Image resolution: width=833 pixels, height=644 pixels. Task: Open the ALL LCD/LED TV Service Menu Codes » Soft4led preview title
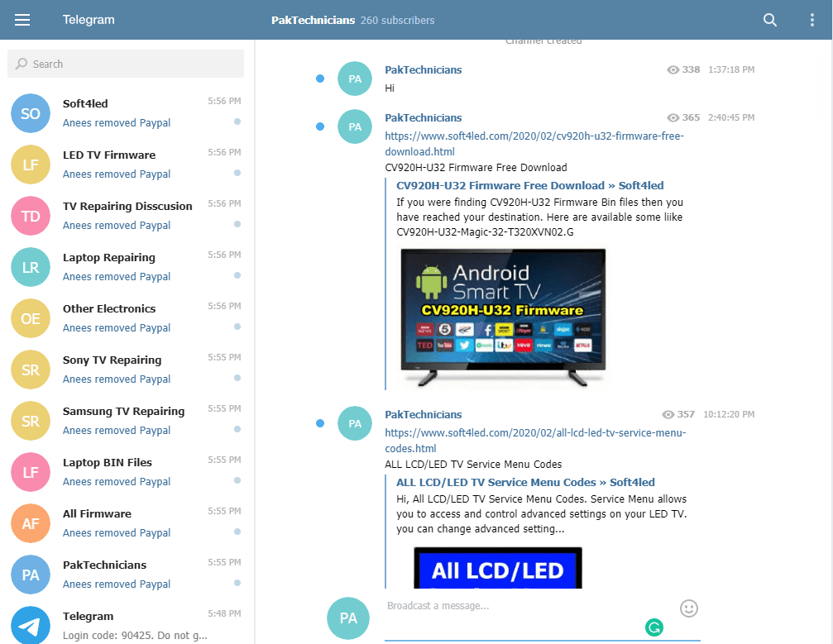(525, 482)
